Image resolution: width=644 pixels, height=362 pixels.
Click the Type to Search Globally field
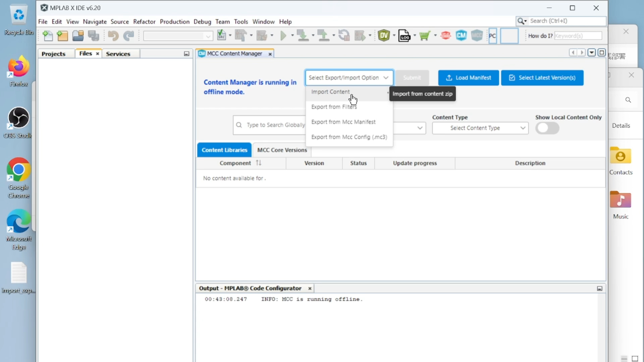[270, 125]
